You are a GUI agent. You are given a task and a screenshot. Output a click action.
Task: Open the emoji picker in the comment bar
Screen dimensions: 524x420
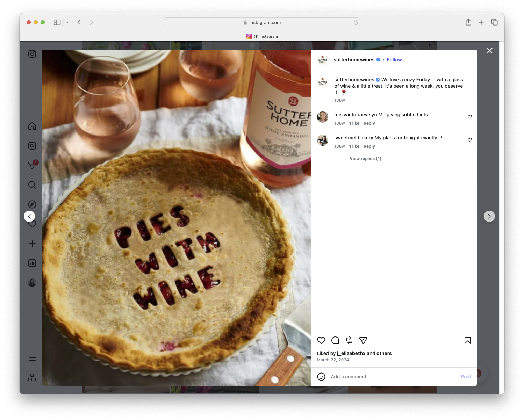click(x=321, y=377)
